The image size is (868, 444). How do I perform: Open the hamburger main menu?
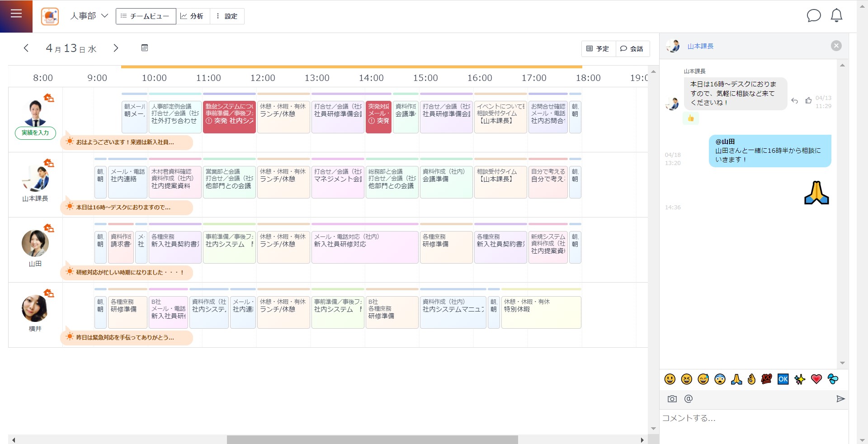(x=16, y=14)
